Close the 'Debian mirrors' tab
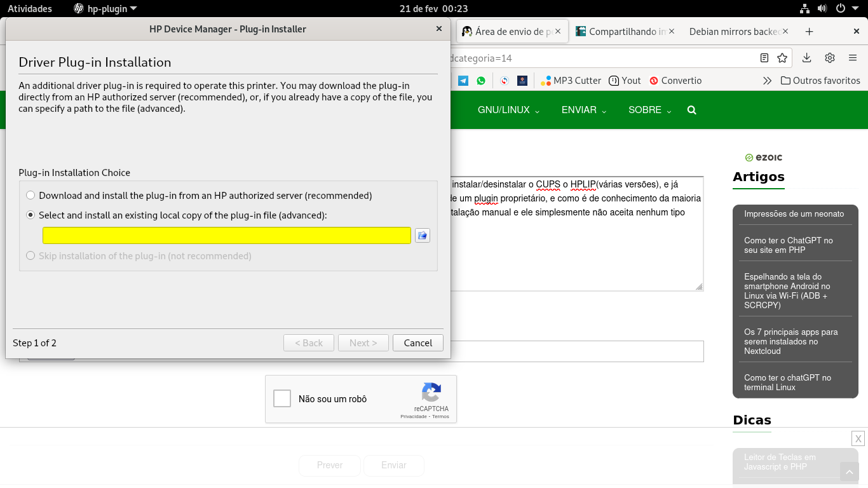Image resolution: width=868 pixels, height=488 pixels. click(x=785, y=31)
